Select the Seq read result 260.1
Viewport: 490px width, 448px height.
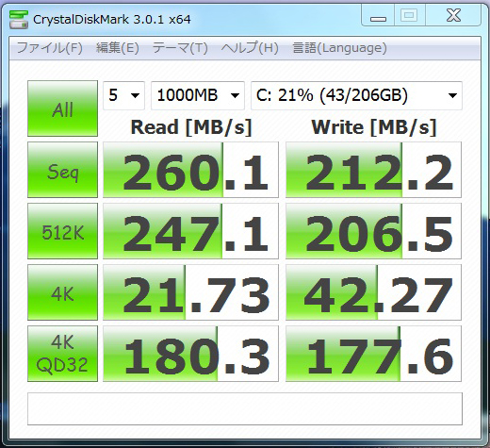click(x=190, y=170)
